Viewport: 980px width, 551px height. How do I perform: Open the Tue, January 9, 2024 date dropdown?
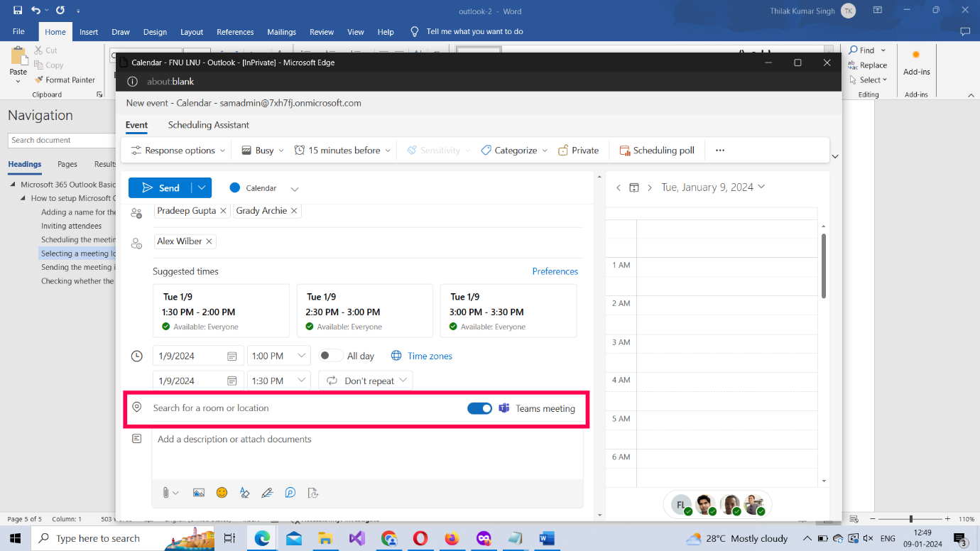713,187
